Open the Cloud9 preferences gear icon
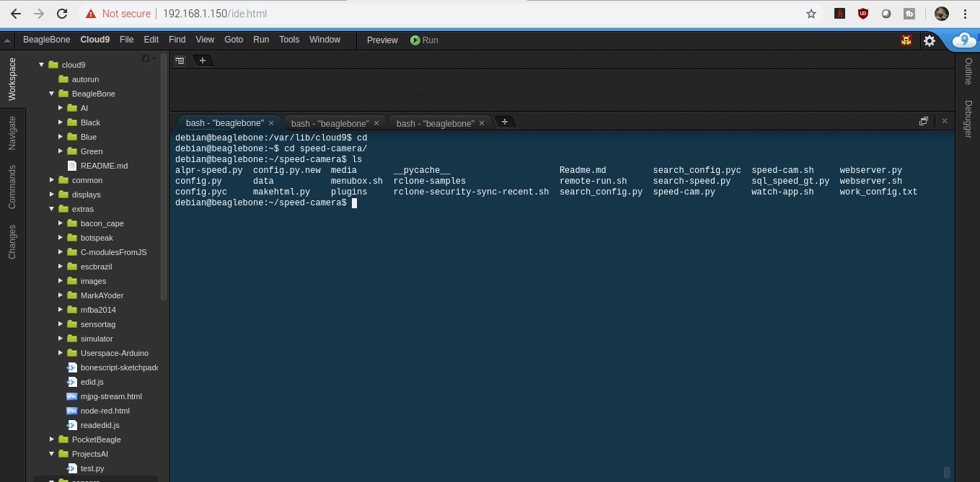Image resolution: width=980 pixels, height=482 pixels. click(930, 41)
